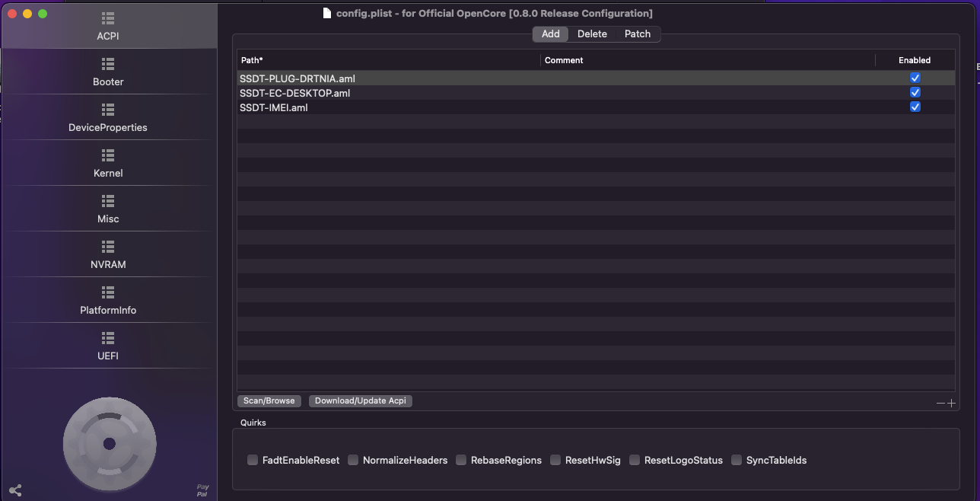Open the UEFI section icon
The image size is (980, 501).
point(108,338)
